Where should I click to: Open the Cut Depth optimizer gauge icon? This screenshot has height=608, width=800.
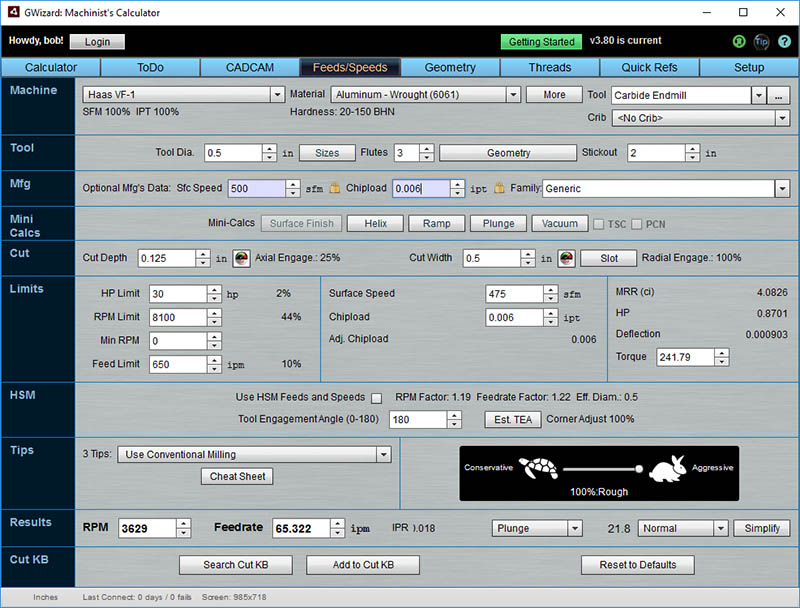241,258
